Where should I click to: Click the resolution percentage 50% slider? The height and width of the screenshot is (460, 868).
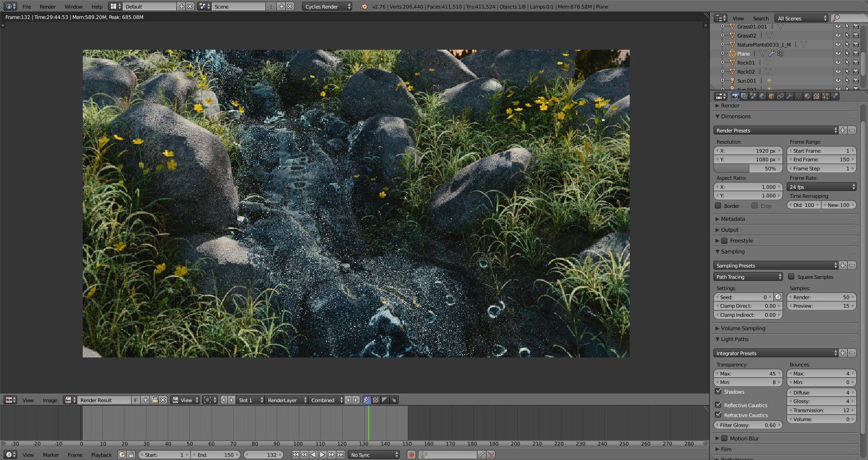point(748,169)
